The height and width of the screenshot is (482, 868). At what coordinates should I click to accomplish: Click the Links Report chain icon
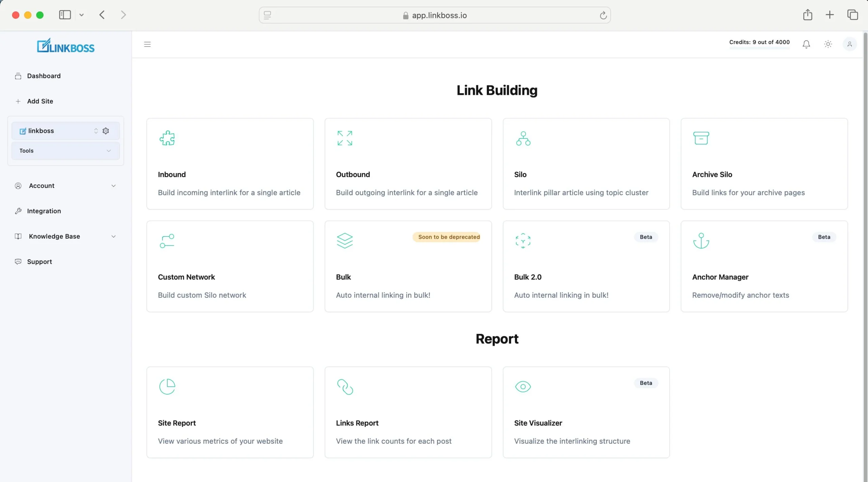click(x=345, y=386)
